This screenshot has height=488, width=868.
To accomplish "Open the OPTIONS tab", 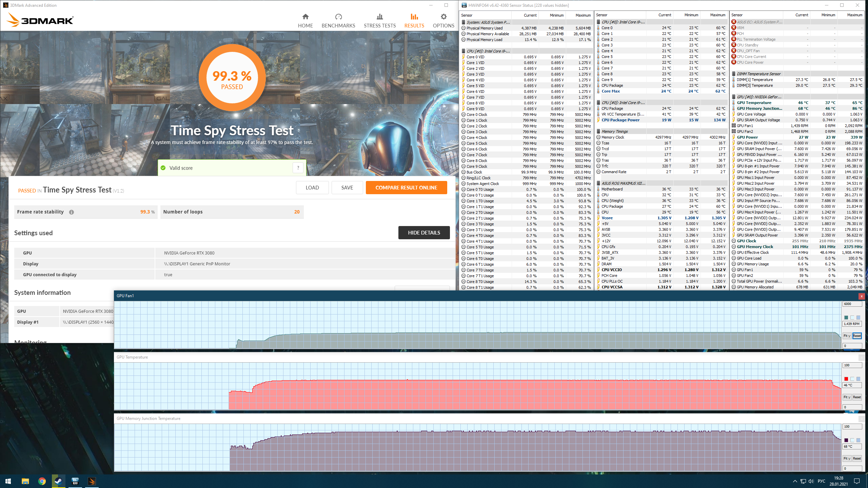I will tap(443, 21).
